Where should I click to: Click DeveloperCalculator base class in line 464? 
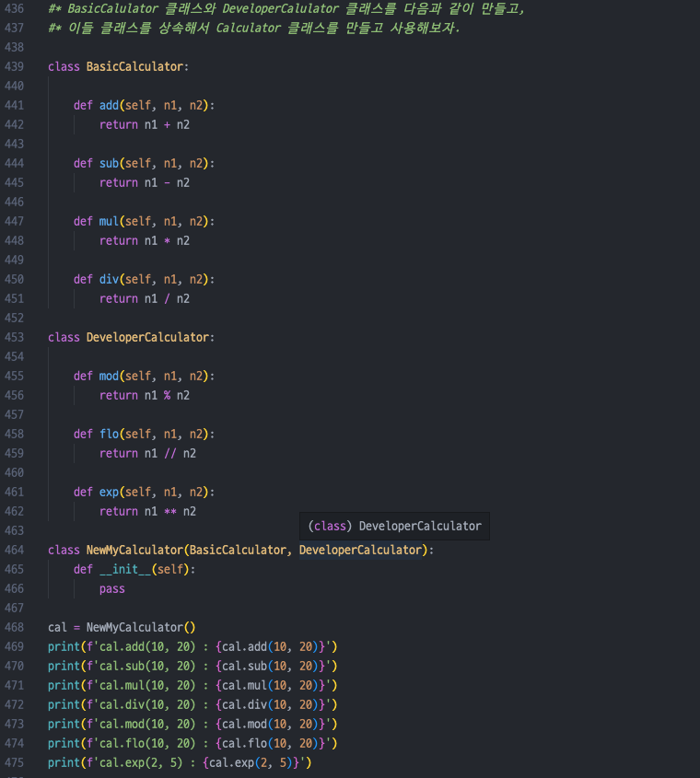coord(360,551)
